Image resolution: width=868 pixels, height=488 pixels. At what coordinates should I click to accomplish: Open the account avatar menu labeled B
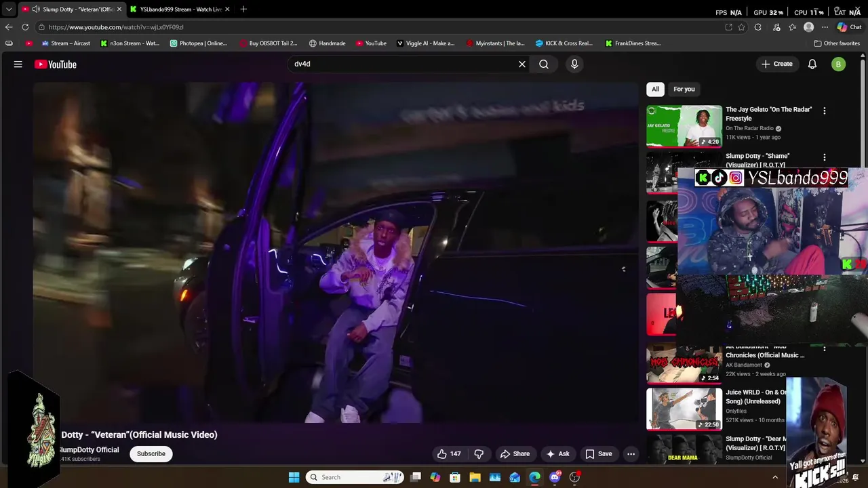point(839,64)
